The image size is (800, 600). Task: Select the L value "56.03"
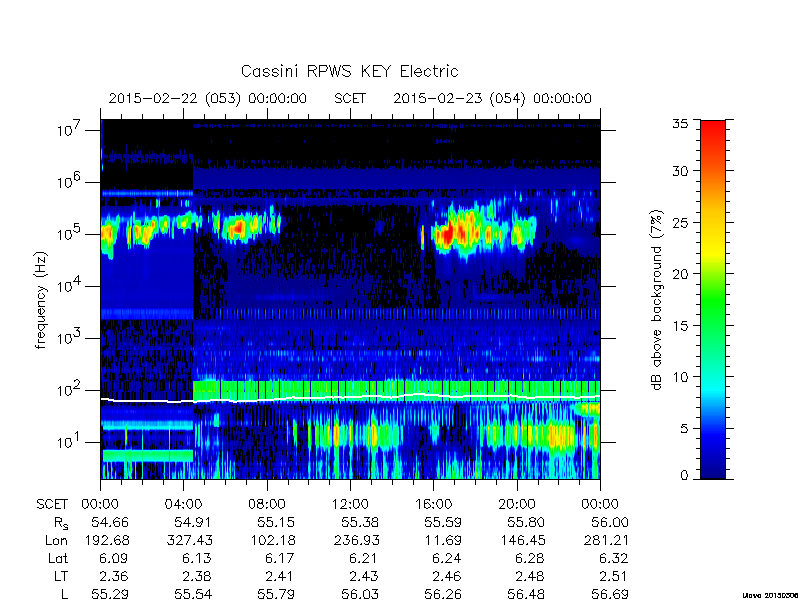click(x=360, y=594)
